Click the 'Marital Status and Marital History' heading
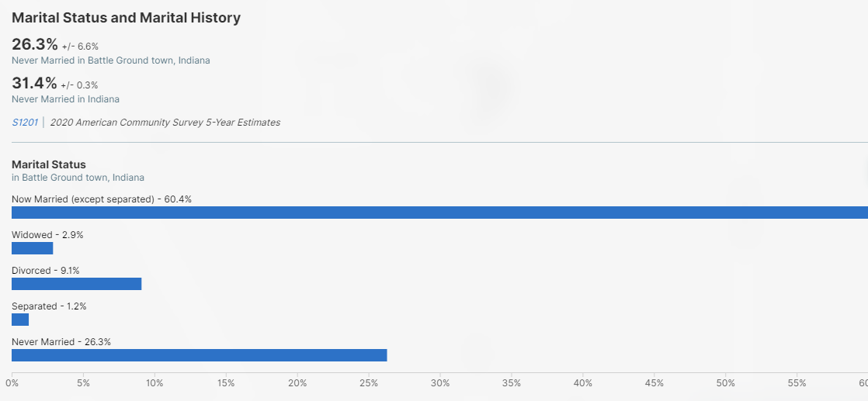The image size is (868, 401). click(127, 18)
